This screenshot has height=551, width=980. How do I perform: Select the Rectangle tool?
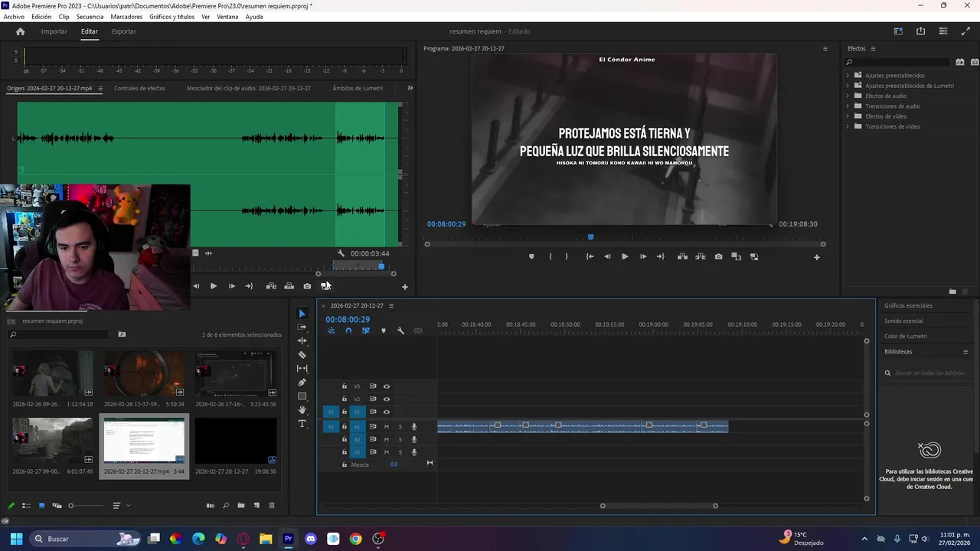click(x=302, y=396)
